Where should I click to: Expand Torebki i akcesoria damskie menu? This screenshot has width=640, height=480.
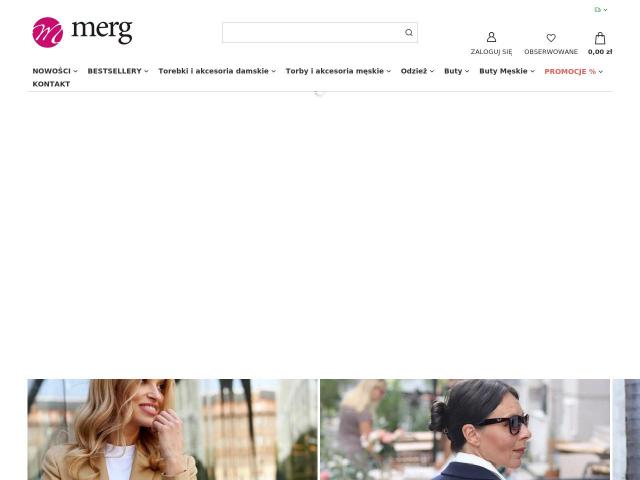pyautogui.click(x=217, y=71)
